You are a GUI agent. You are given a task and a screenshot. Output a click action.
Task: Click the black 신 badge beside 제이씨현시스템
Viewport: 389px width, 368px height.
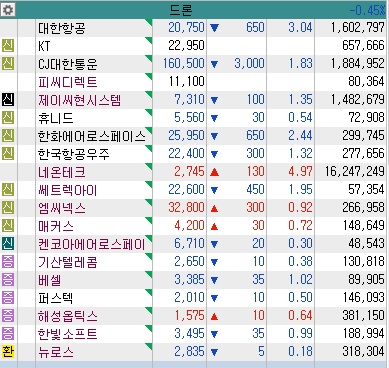[8, 99]
